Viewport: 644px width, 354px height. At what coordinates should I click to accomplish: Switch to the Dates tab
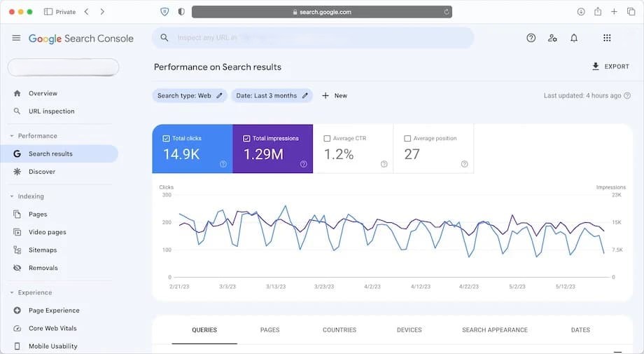click(x=580, y=330)
